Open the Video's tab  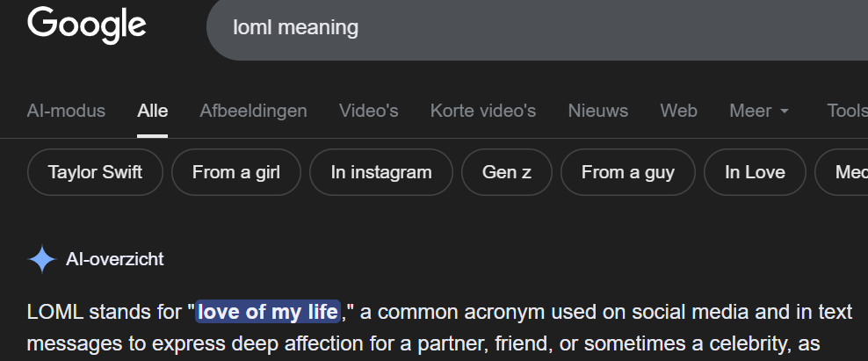point(368,111)
